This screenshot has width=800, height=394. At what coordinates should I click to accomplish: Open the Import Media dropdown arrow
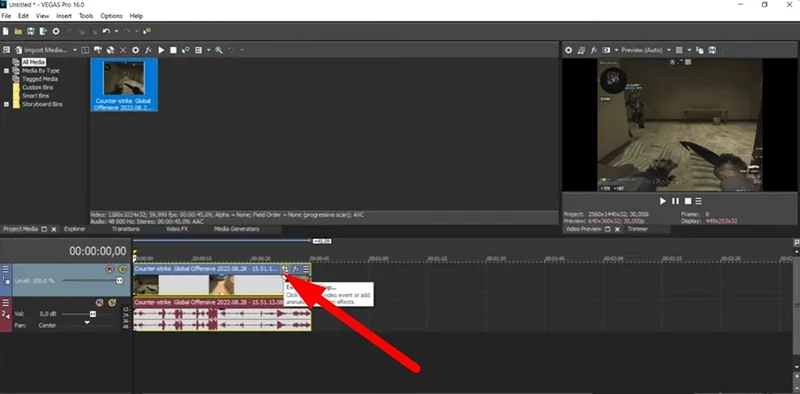coord(75,50)
